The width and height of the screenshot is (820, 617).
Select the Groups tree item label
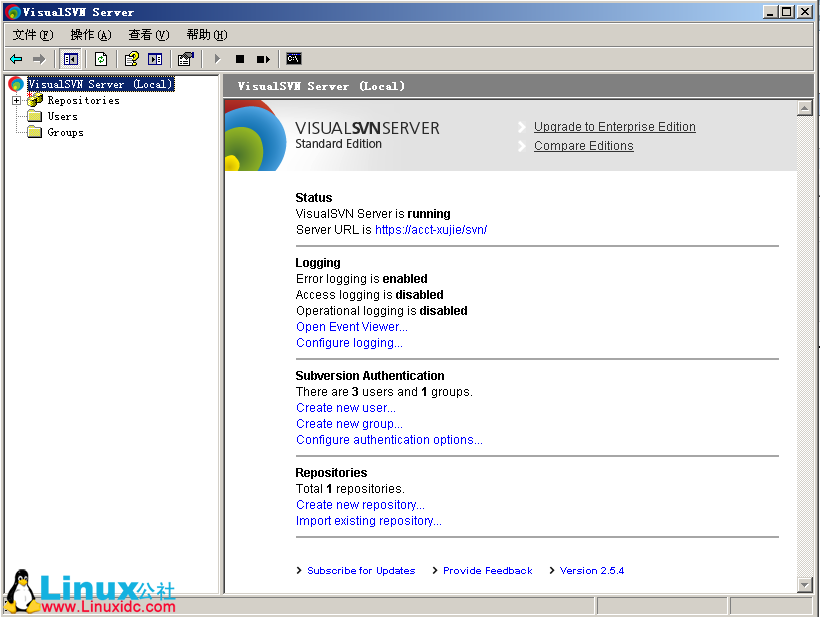[65, 132]
